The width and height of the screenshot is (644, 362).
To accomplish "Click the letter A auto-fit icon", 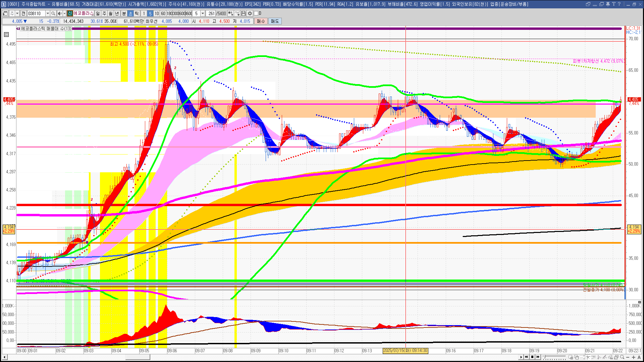I will point(639,357).
